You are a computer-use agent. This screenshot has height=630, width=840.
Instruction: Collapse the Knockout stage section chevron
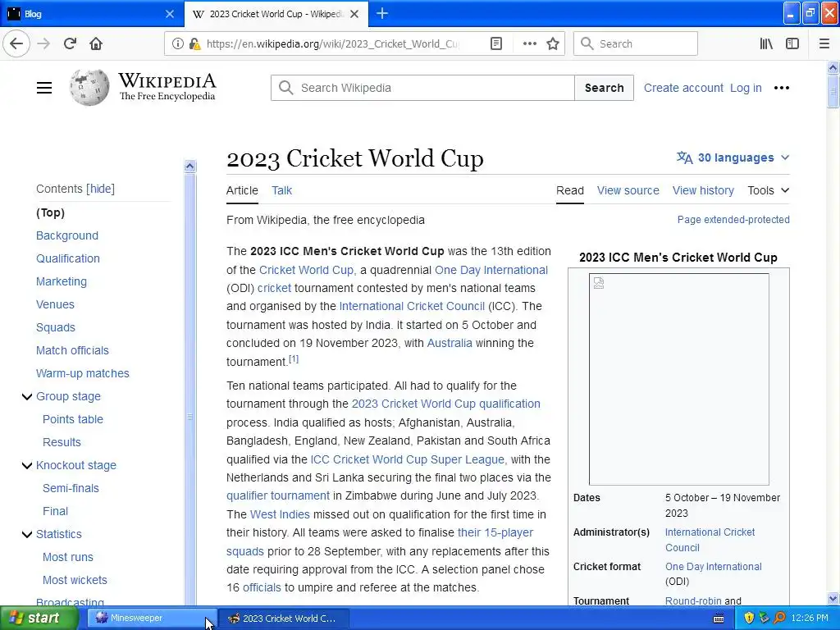(x=27, y=466)
